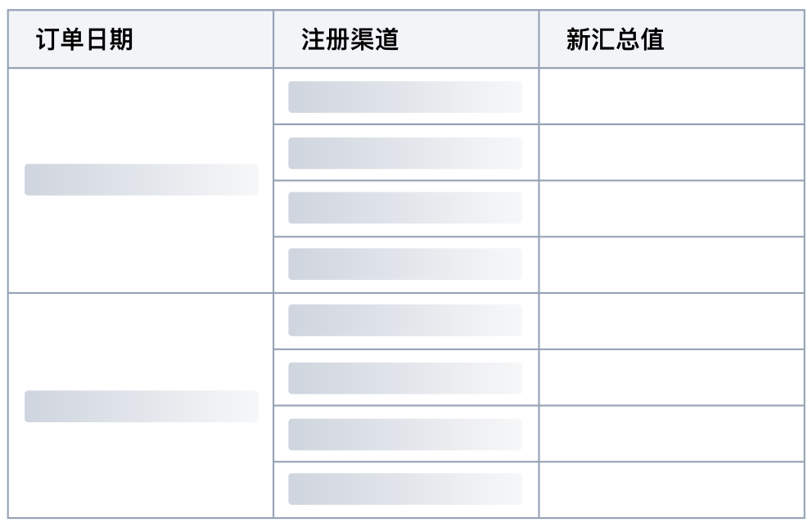Click the 订单日期 column header

tap(85, 40)
